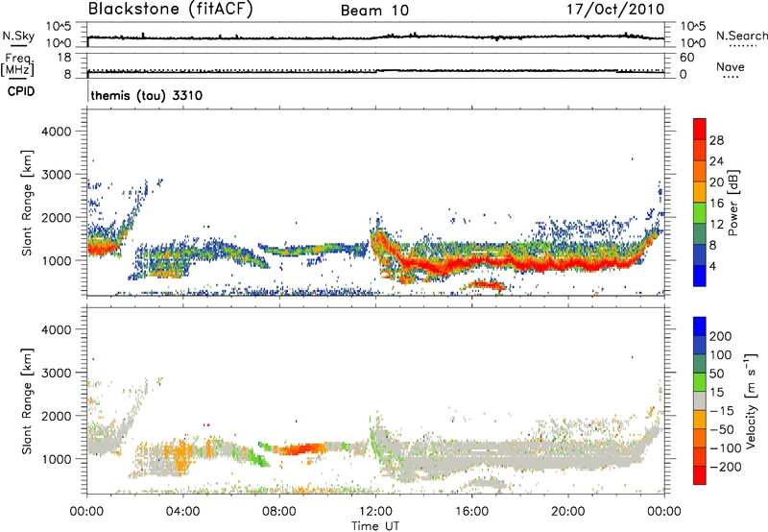Click the "themis (tau) 3310" text
Screen dimensions: 768x532
[147, 95]
